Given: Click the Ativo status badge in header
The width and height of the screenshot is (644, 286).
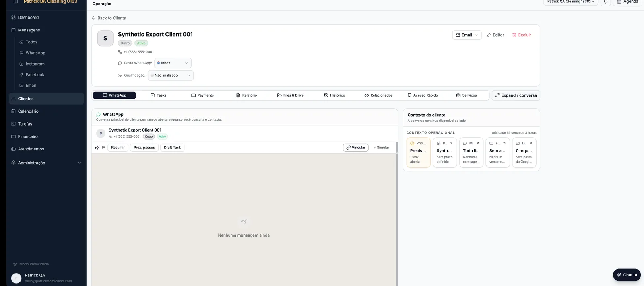Looking at the screenshot, I should coord(141,43).
